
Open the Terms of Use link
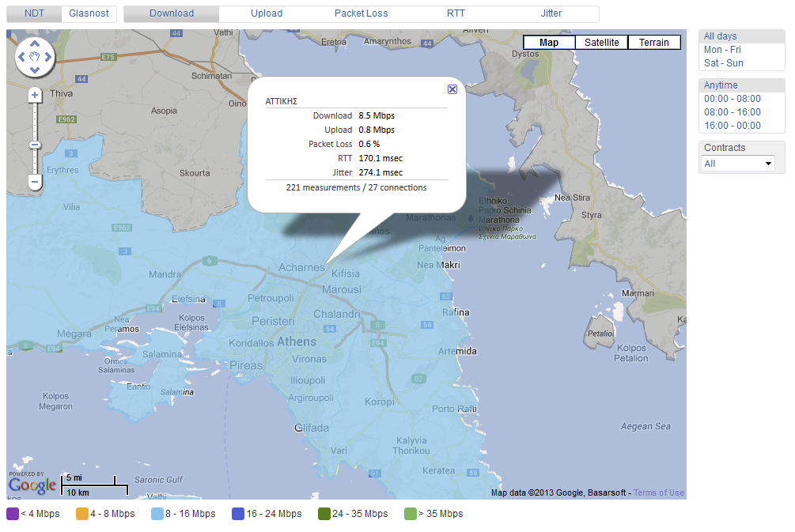coord(658,493)
